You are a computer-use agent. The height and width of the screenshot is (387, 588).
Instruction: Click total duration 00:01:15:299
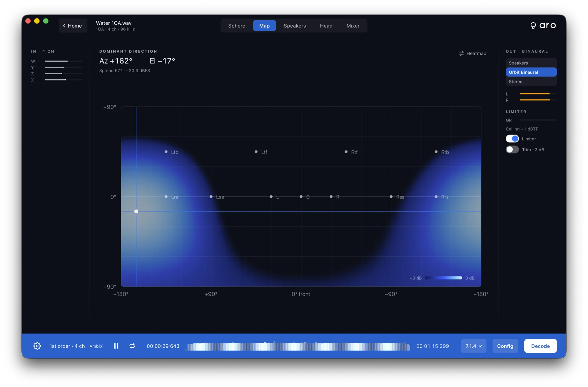tap(432, 346)
